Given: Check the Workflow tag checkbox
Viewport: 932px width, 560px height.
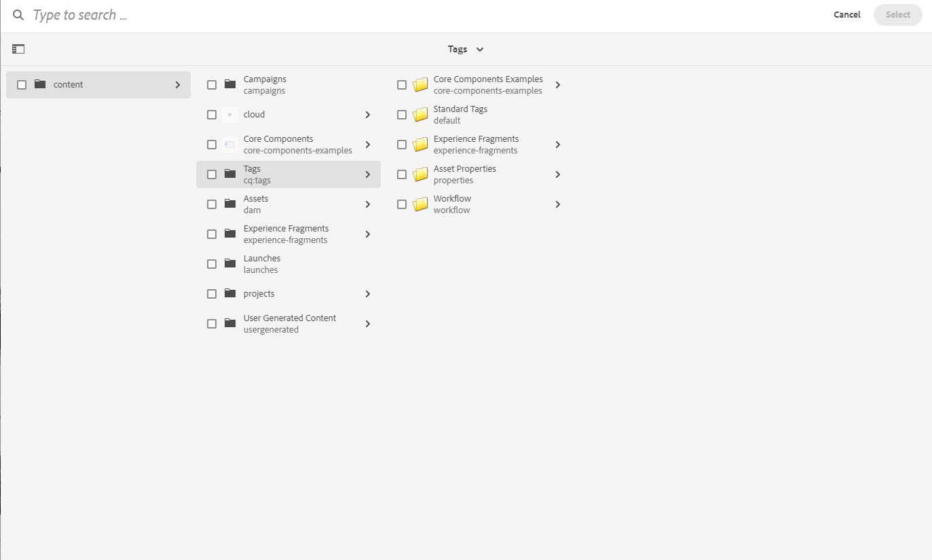Looking at the screenshot, I should 402,204.
